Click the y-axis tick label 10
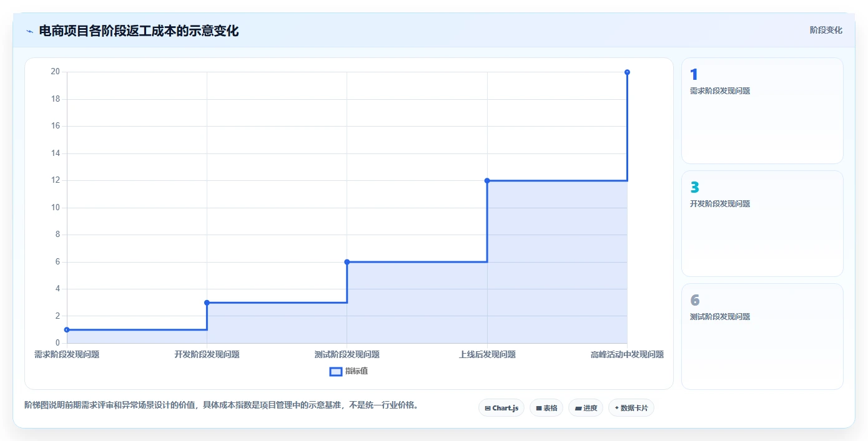868x441 pixels. pos(56,208)
